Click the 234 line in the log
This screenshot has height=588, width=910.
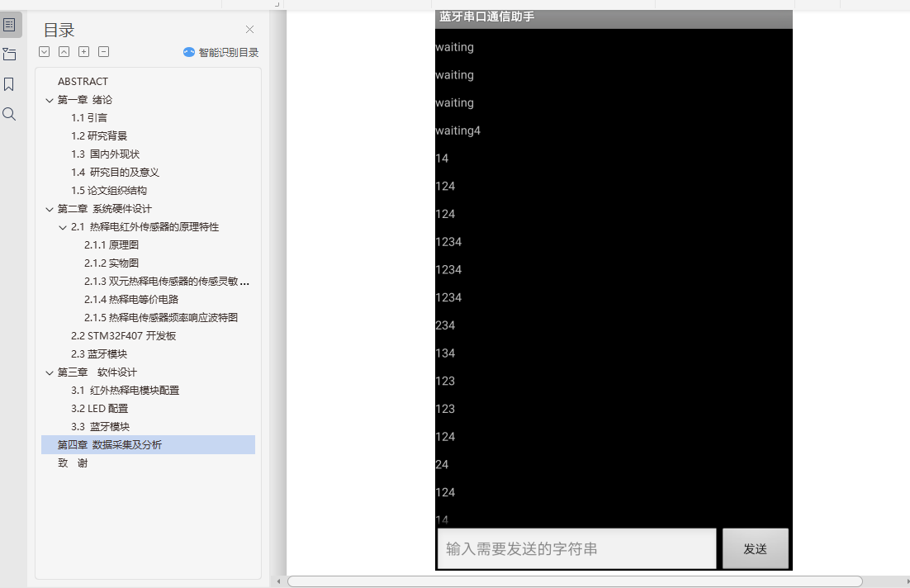click(445, 325)
